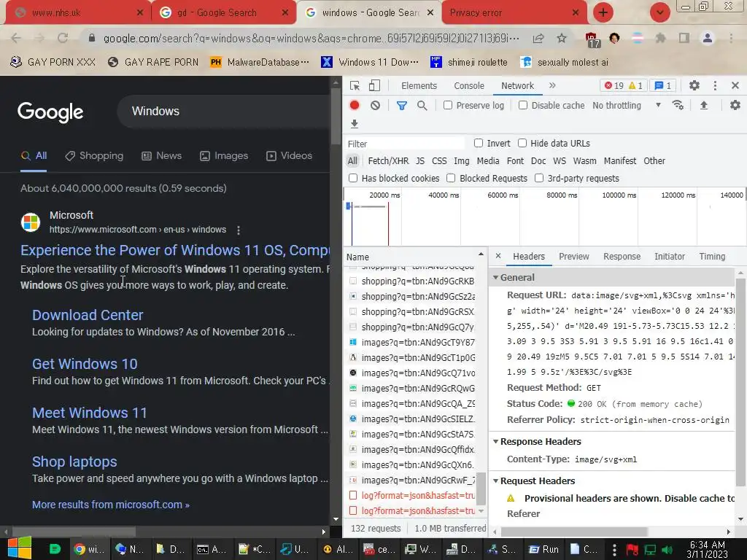The width and height of the screenshot is (747, 560).
Task: Open DevTools settings gear
Action: (694, 86)
